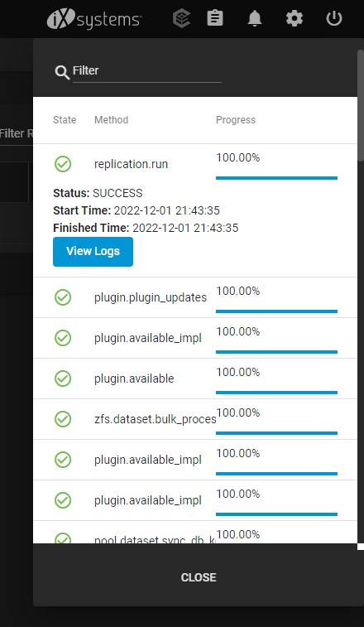Open the power menu icon

tap(334, 18)
